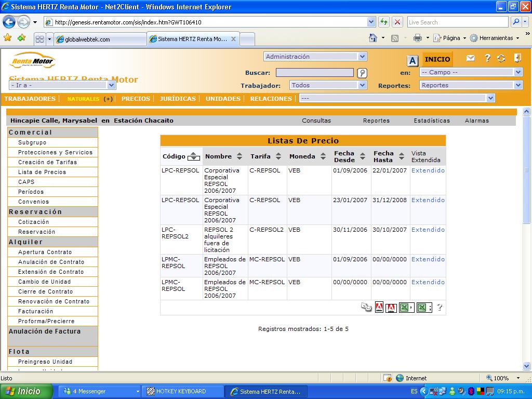
Task: Click the INICIO button
Action: coord(437,59)
